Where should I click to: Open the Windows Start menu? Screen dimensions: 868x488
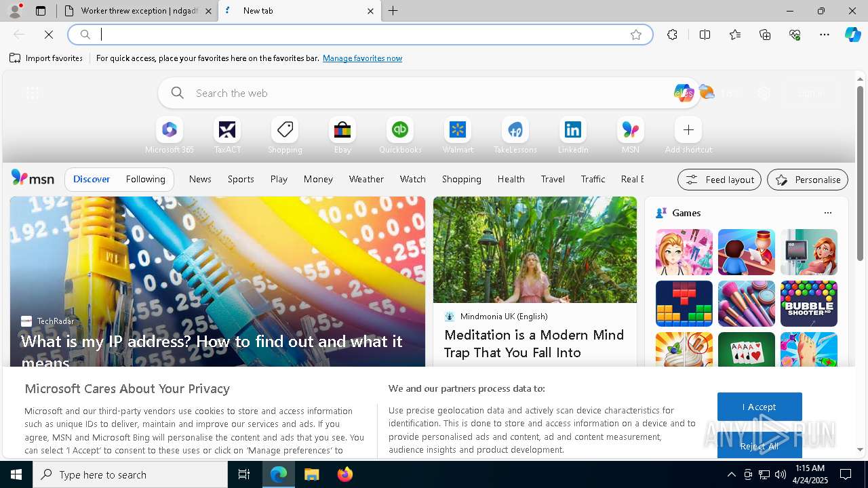coord(16,474)
